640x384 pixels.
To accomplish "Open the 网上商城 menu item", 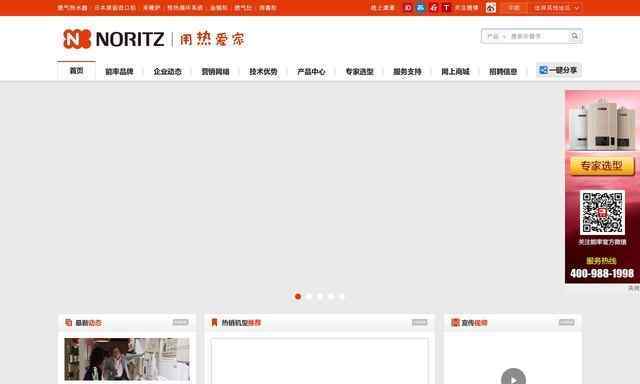I will point(455,71).
